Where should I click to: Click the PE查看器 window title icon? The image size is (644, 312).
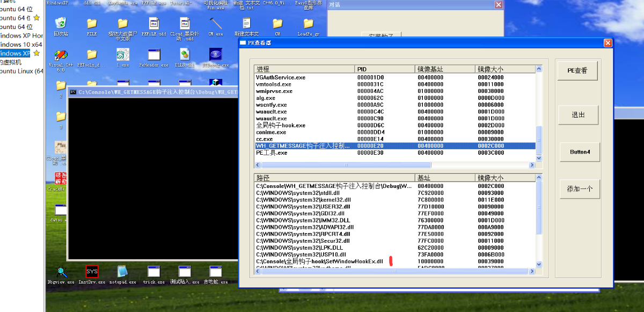(x=243, y=43)
